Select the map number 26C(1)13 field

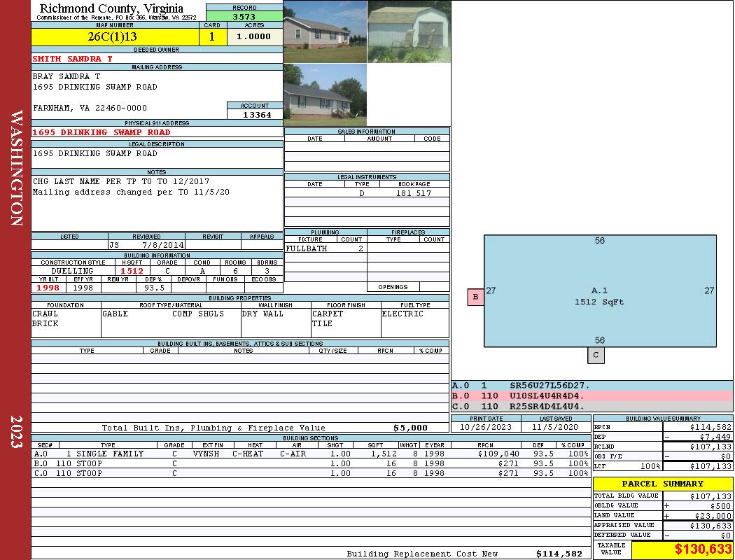tap(114, 37)
